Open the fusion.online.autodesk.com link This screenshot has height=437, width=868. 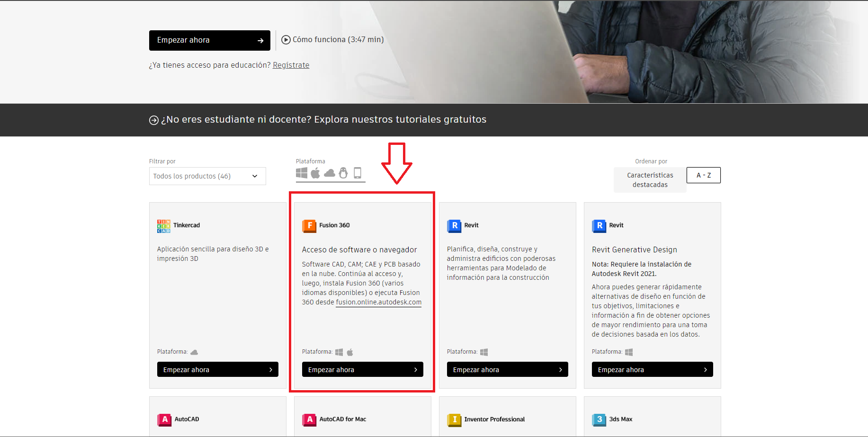pyautogui.click(x=379, y=303)
